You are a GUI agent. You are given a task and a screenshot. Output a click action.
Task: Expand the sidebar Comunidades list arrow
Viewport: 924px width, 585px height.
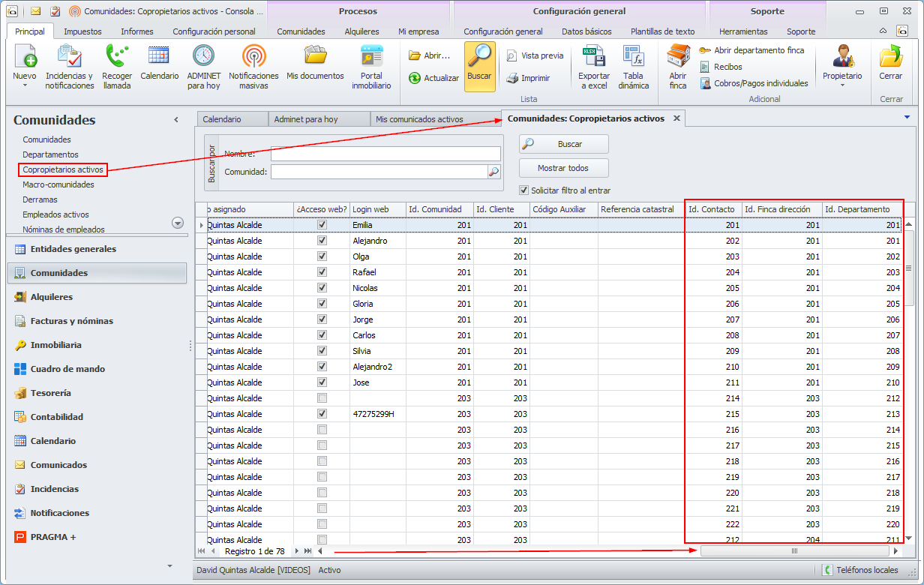(178, 223)
